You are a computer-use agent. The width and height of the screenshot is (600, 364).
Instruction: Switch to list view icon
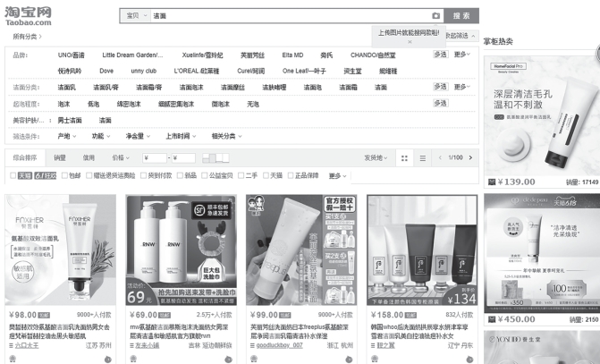(x=422, y=157)
